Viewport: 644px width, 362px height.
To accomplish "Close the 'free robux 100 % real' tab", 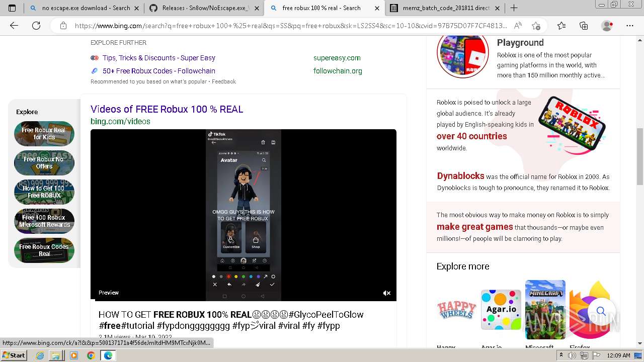I will (x=377, y=8).
